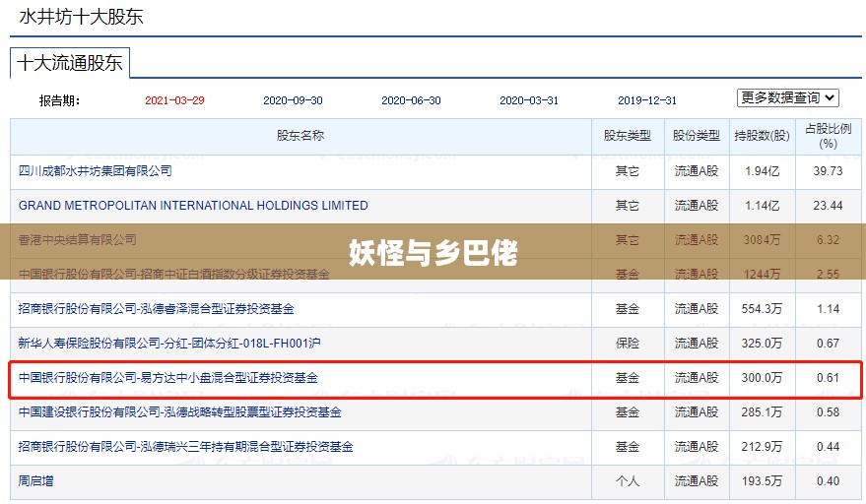The image size is (866, 504).
Task: Click the 占股比例(%) column header
Action: click(x=828, y=137)
